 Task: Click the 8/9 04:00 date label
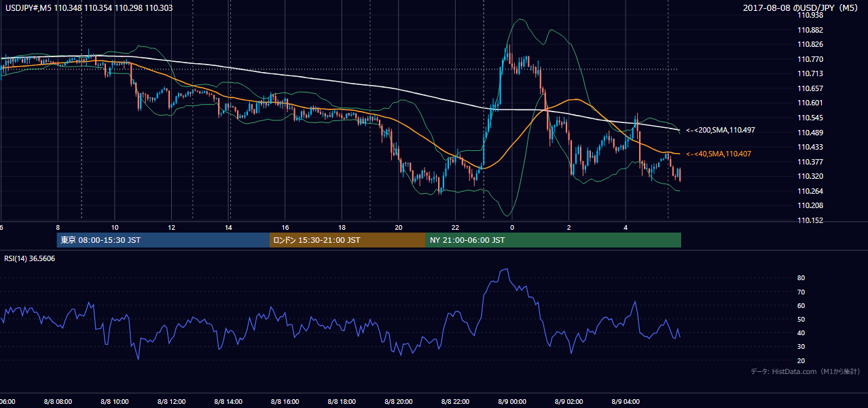[x=626, y=402]
